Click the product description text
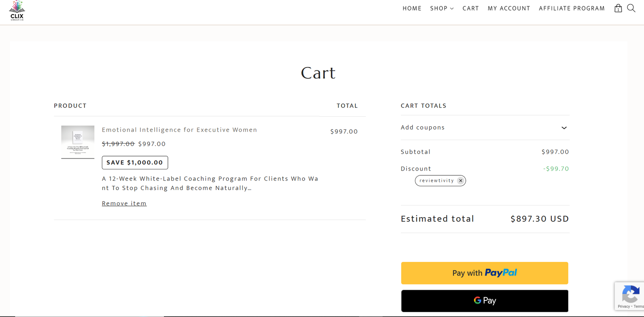 pyautogui.click(x=210, y=183)
